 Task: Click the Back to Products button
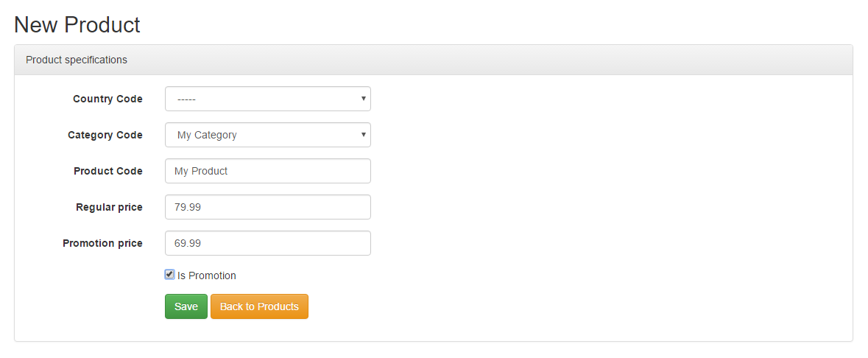point(259,306)
